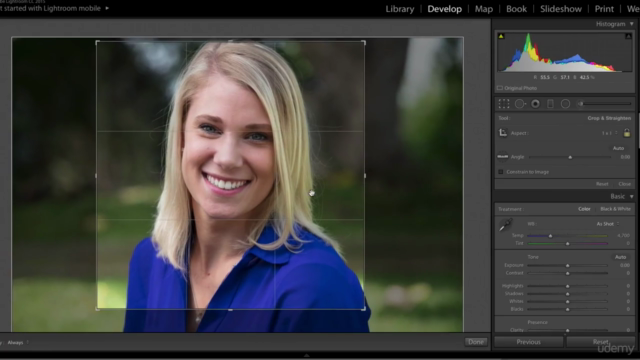
Task: Click the Angle slider handle
Action: 570,157
